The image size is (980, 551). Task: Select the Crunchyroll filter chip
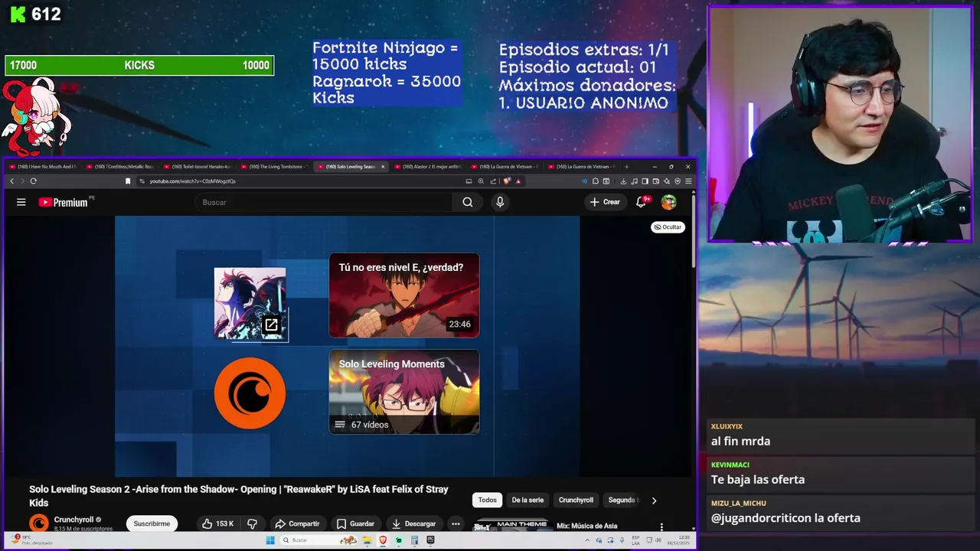(576, 500)
